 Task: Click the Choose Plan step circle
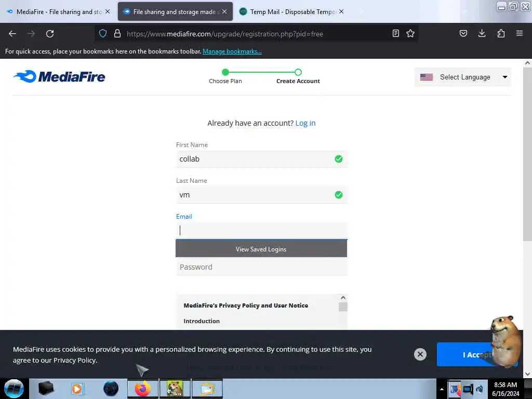225,72
